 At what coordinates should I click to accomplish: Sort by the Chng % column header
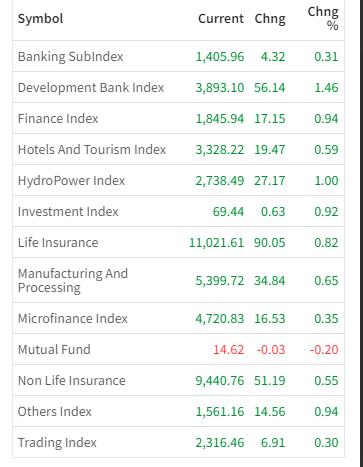pos(323,19)
